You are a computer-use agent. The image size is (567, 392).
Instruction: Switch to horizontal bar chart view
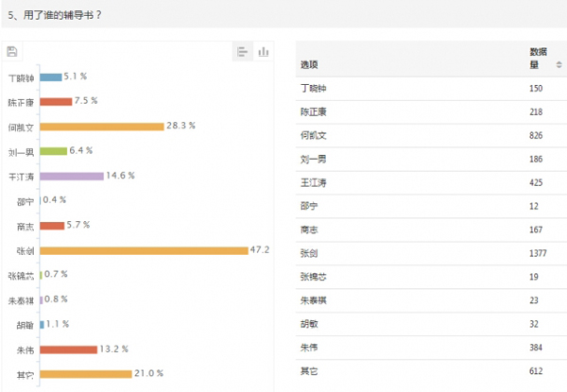[x=242, y=52]
